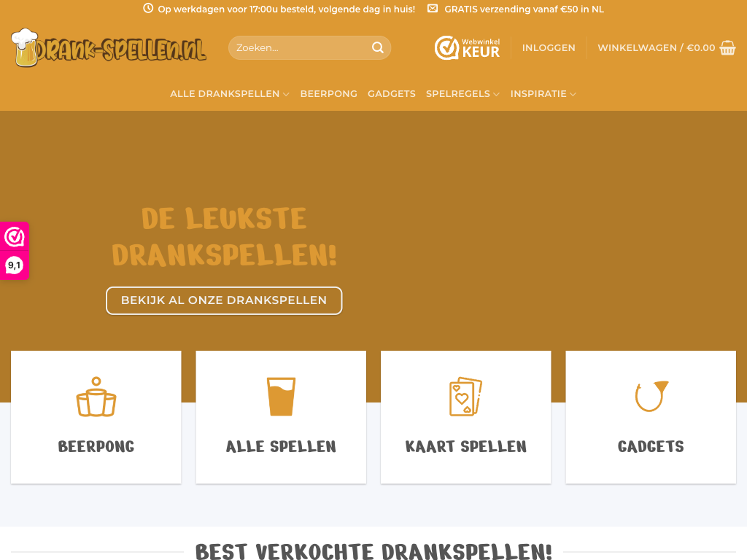Go to the Beerpong menu item
The width and height of the screenshot is (747, 560).
[x=329, y=94]
